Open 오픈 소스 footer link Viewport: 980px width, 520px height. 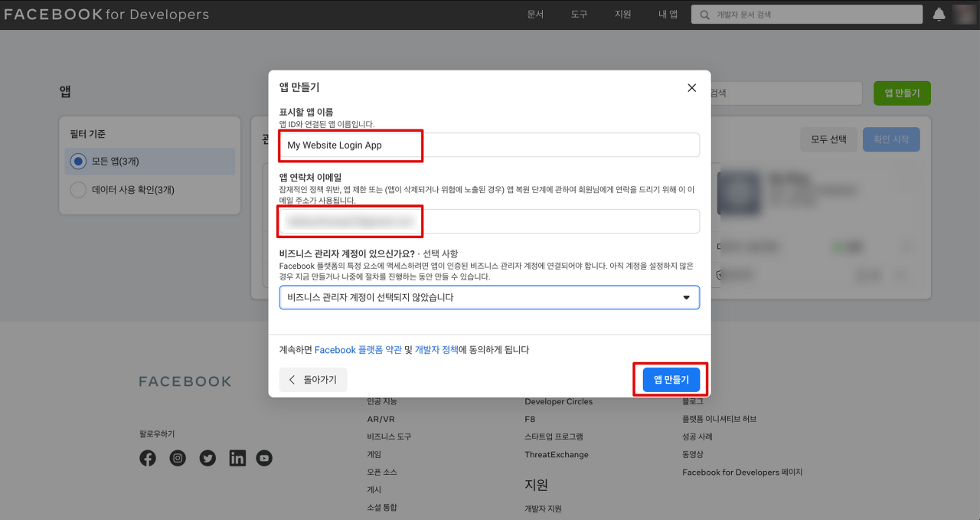pyautogui.click(x=382, y=472)
